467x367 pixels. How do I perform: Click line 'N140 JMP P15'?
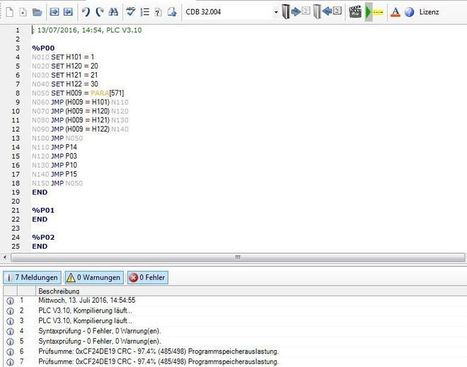click(54, 174)
